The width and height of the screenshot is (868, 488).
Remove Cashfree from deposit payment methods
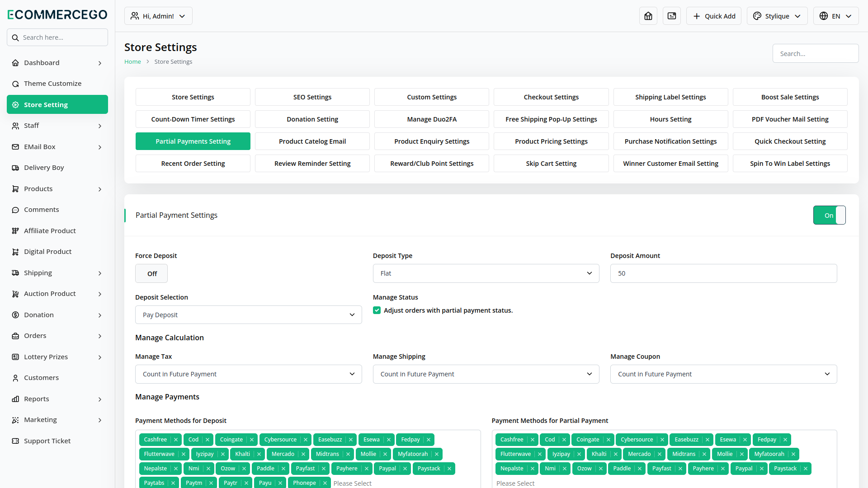pyautogui.click(x=176, y=440)
